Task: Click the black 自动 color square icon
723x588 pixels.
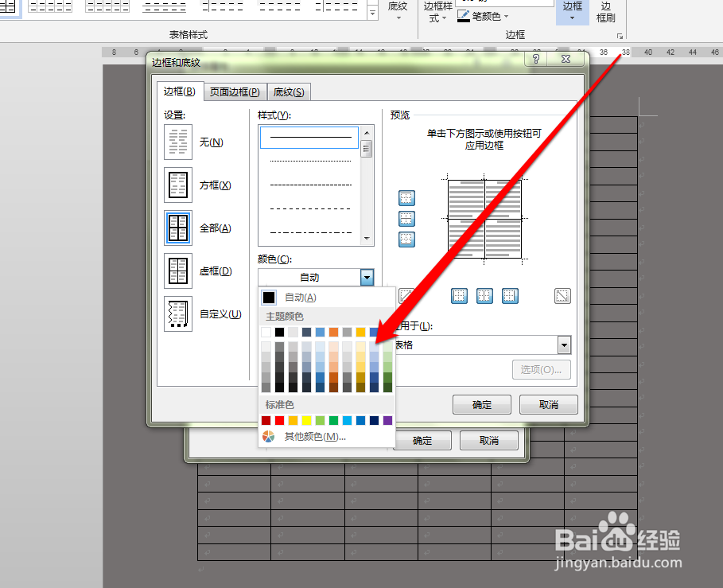Action: coord(269,298)
